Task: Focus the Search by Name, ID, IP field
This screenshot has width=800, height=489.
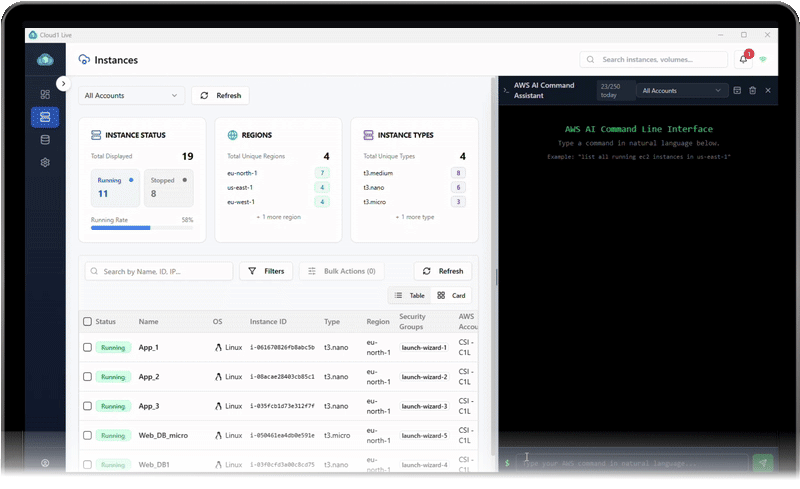Action: (159, 272)
